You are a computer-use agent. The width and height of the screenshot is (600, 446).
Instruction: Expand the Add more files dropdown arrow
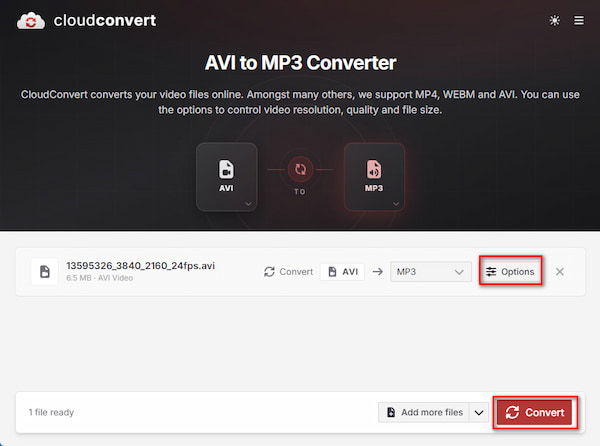tap(479, 412)
